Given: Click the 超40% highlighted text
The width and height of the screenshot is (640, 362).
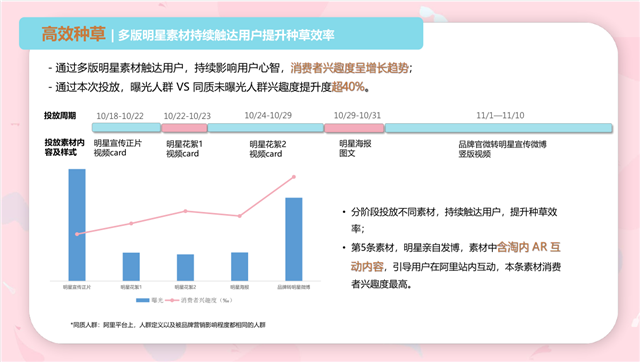Looking at the screenshot, I should (348, 87).
